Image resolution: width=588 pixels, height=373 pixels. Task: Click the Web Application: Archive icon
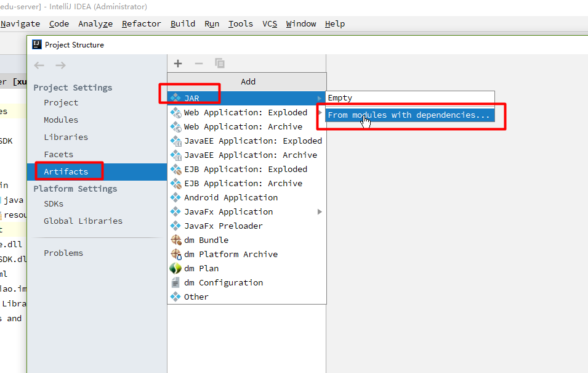click(x=175, y=126)
